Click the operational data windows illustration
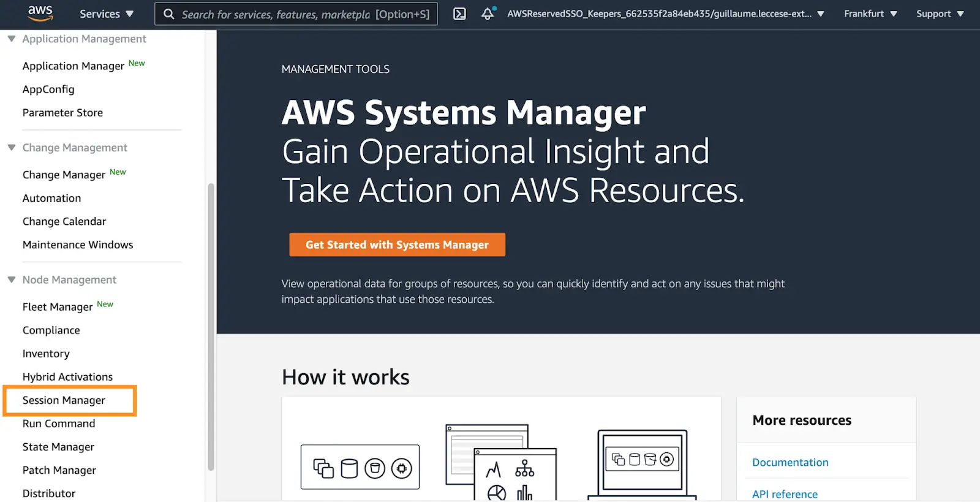980x502 pixels. coord(501,462)
